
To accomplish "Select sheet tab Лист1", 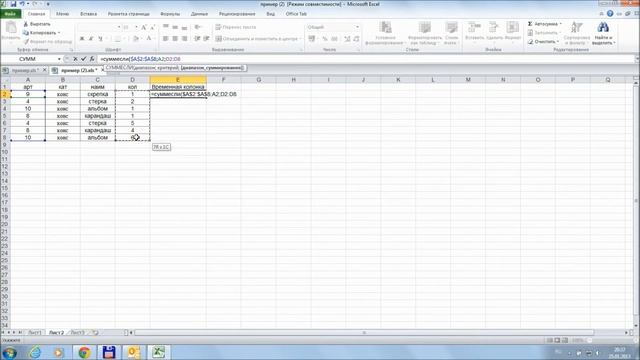I will (35, 333).
